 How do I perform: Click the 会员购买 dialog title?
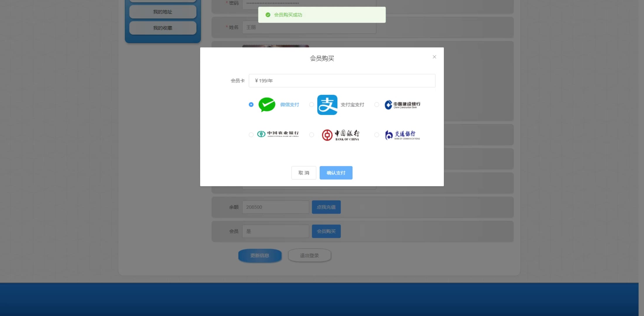point(322,58)
